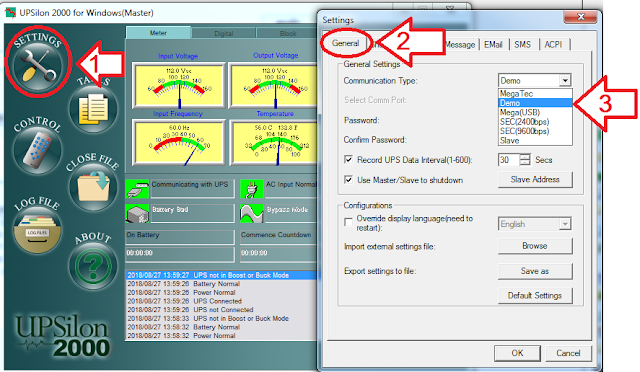Expand the Communication Type dropdown arrow
Image resolution: width=640 pixels, height=372 pixels.
[565, 80]
